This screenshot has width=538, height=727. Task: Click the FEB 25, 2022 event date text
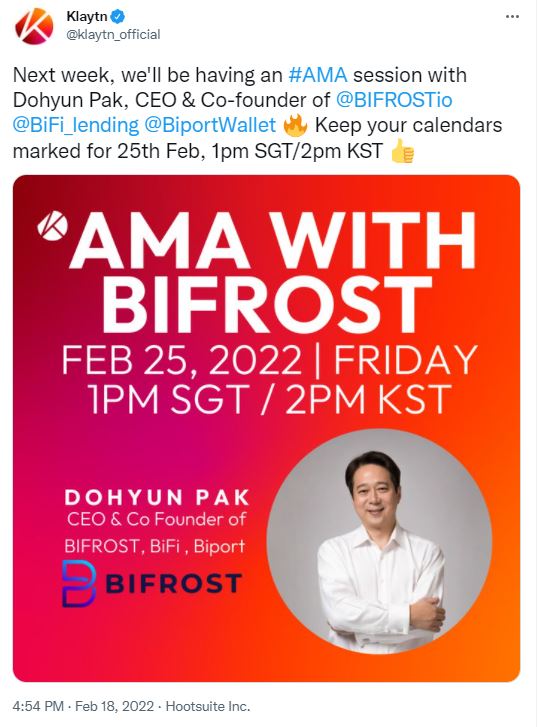pyautogui.click(x=182, y=360)
